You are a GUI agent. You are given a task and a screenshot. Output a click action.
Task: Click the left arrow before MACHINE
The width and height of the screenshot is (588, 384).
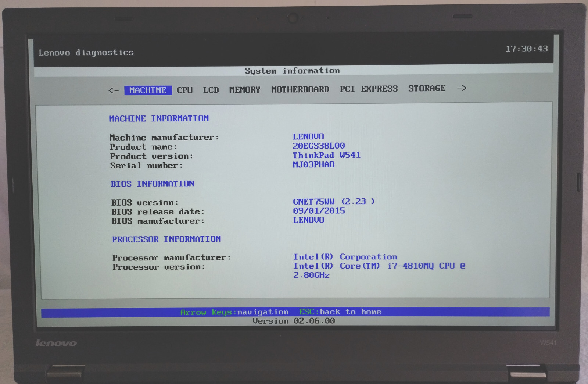point(114,90)
